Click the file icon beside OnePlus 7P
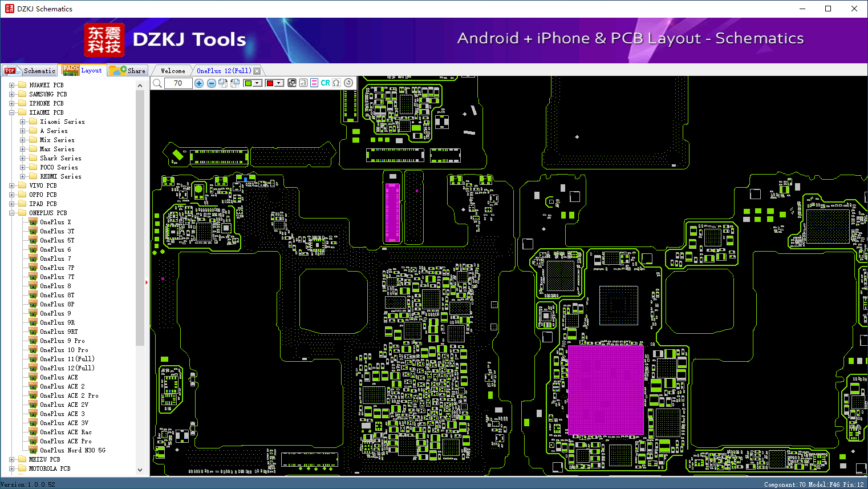This screenshot has height=489, width=868. [x=33, y=268]
